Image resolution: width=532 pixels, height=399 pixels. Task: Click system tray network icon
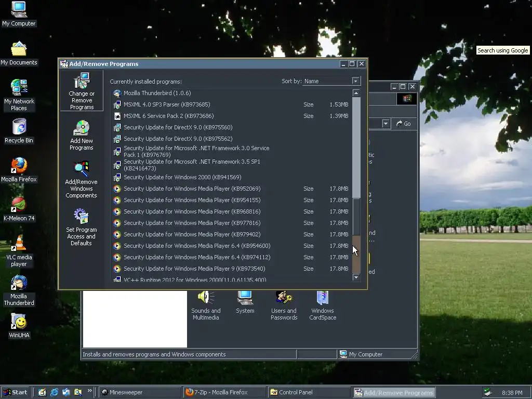tap(488, 392)
